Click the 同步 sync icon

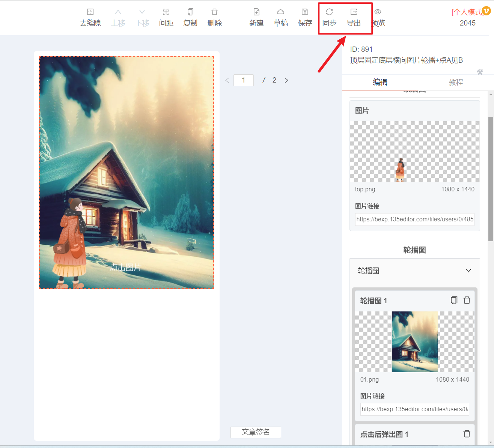pos(329,12)
